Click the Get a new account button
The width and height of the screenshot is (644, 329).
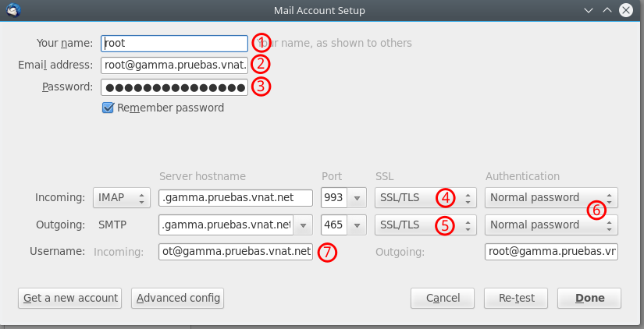[x=69, y=298]
